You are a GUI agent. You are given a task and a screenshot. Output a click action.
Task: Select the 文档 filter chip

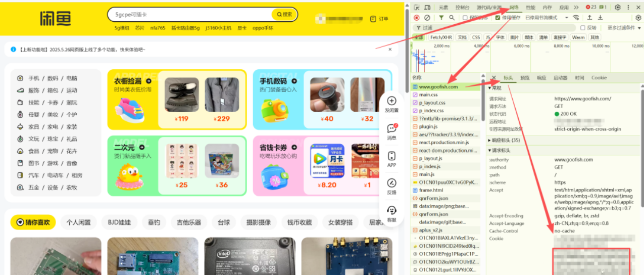coord(462,37)
